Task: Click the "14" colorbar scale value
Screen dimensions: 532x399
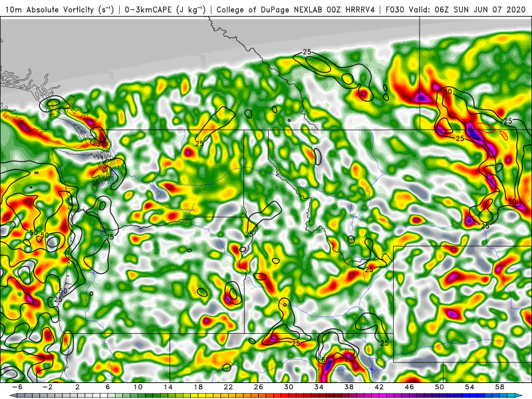Action: click(168, 387)
